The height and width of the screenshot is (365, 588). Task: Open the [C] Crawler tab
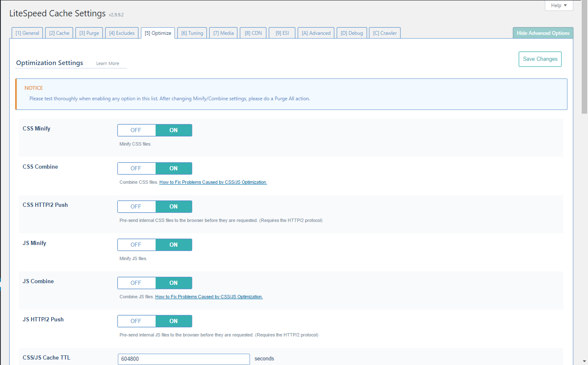click(385, 33)
